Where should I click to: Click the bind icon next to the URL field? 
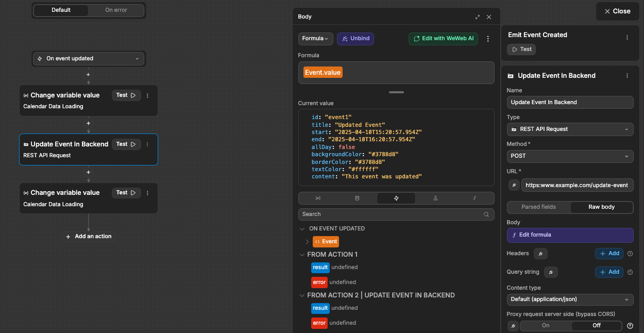pyautogui.click(x=514, y=185)
